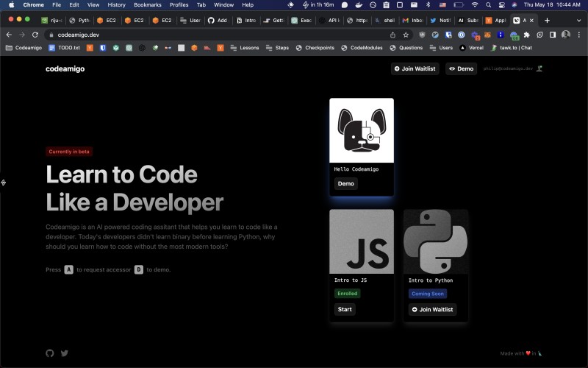This screenshot has width=588, height=368.
Task: Open a new browser tab
Action: 547,21
